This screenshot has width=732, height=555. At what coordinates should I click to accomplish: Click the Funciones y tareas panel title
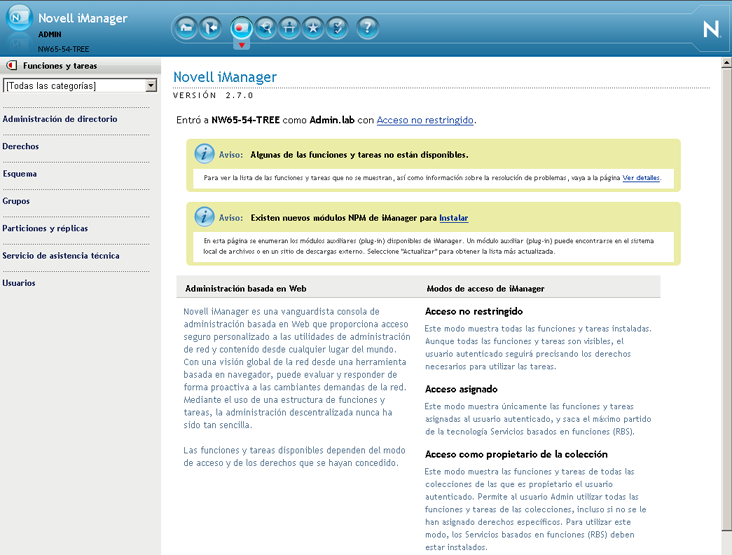click(x=60, y=66)
